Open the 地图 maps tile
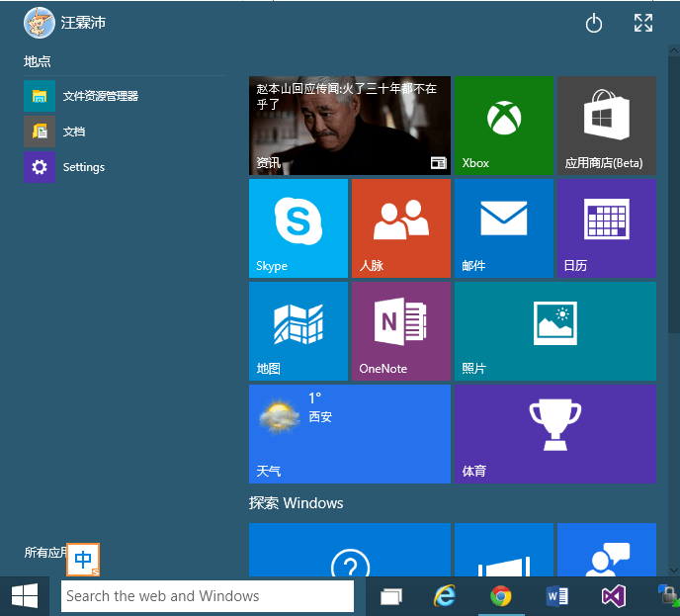Viewport: 680px width, 616px height. (297, 331)
